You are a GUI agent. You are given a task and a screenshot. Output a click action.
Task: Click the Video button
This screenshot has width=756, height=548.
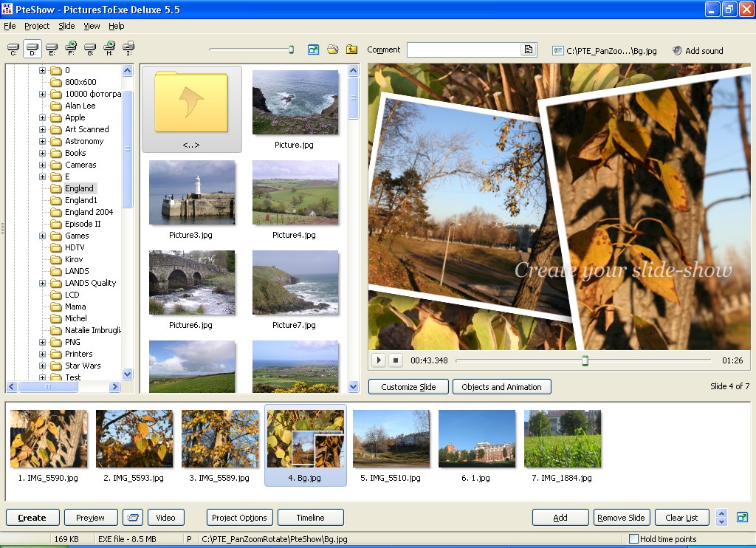[165, 518]
